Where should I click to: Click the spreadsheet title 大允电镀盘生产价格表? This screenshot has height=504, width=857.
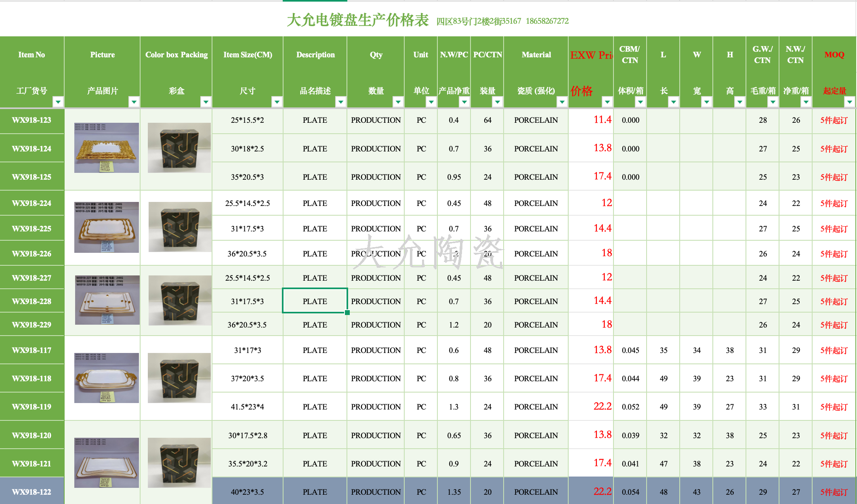click(x=358, y=20)
